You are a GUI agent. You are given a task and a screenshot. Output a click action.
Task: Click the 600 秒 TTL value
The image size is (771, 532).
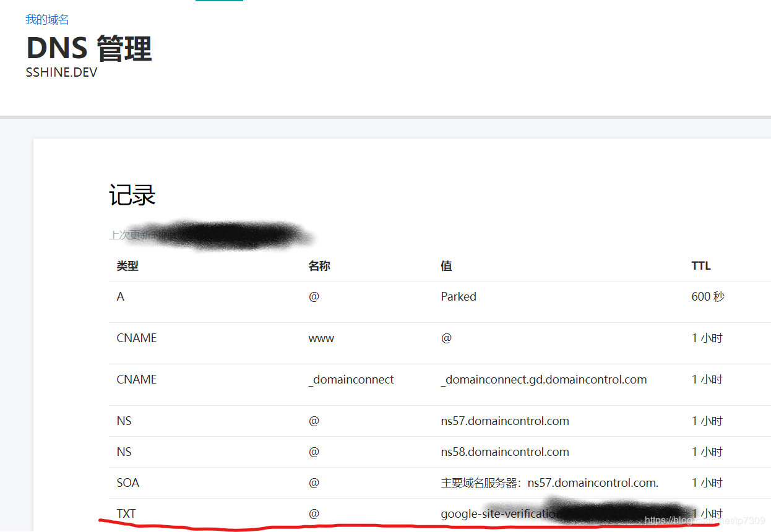coord(707,296)
